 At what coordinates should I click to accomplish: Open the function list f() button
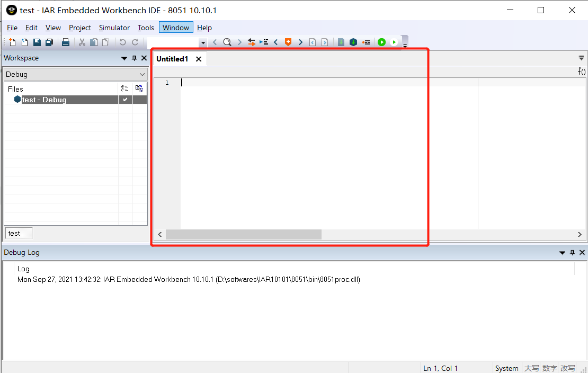[x=582, y=70]
